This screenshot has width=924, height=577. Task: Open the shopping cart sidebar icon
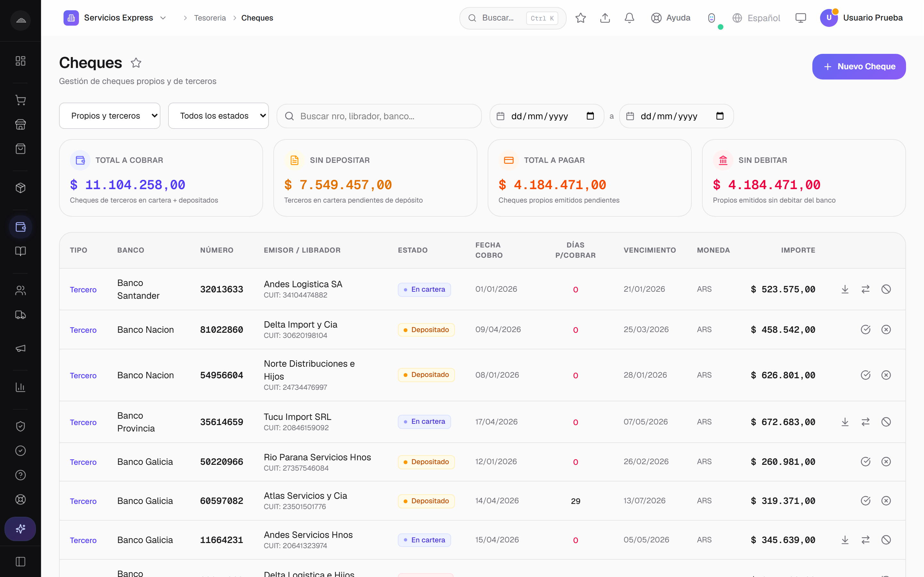tap(21, 100)
